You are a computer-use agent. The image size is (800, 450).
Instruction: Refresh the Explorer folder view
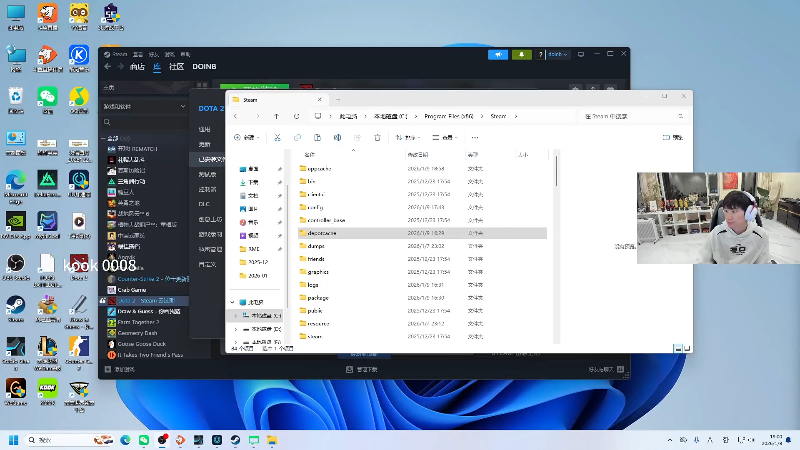coord(296,116)
